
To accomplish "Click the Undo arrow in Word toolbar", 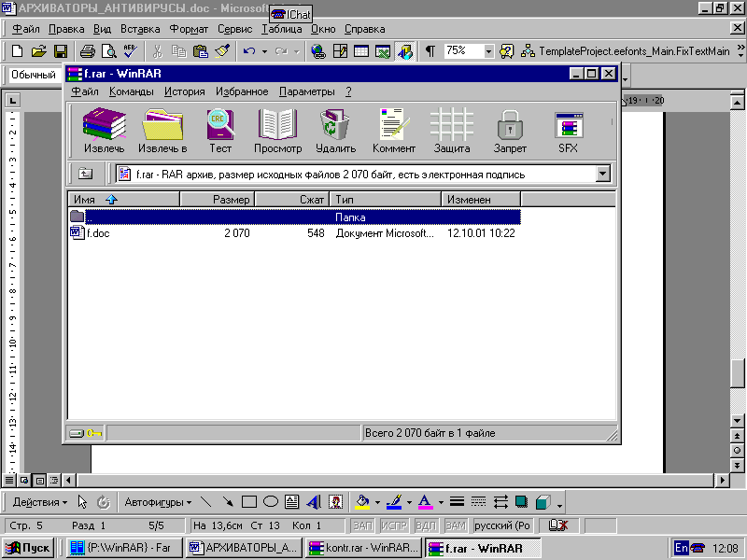I will 249,51.
